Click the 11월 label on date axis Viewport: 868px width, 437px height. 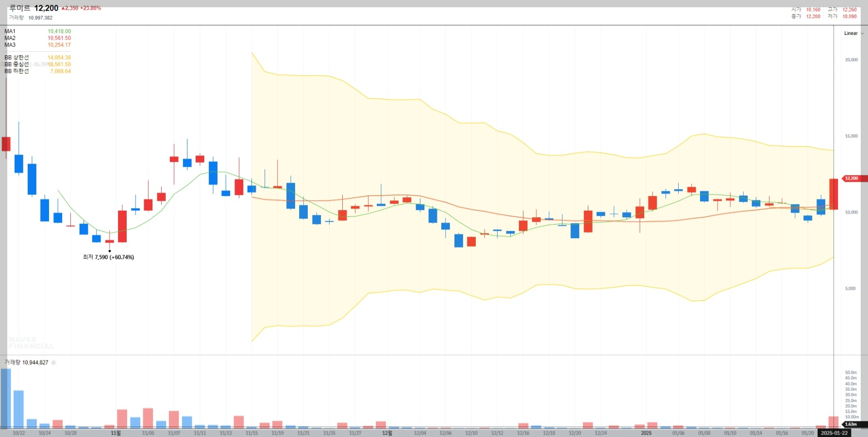pos(116,433)
